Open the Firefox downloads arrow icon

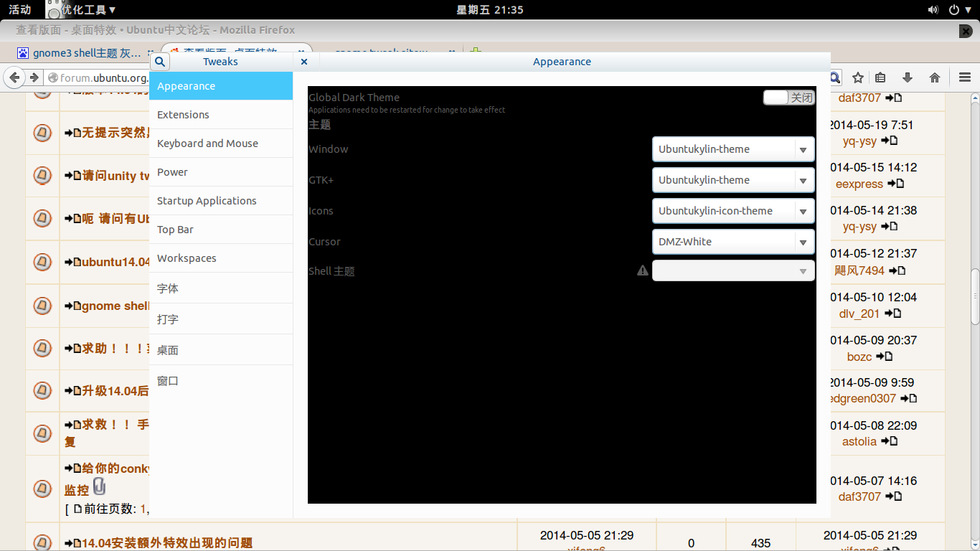pos(908,77)
